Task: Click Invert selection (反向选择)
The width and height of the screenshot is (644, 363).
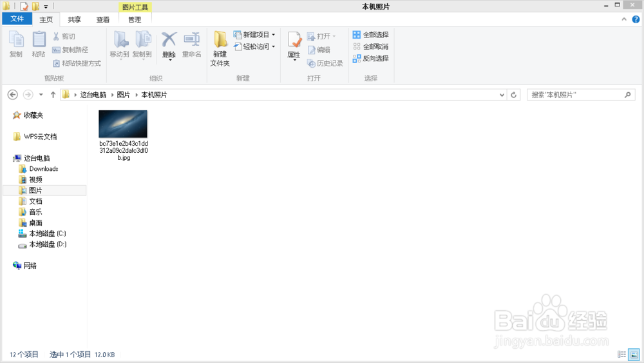Action: click(x=370, y=59)
